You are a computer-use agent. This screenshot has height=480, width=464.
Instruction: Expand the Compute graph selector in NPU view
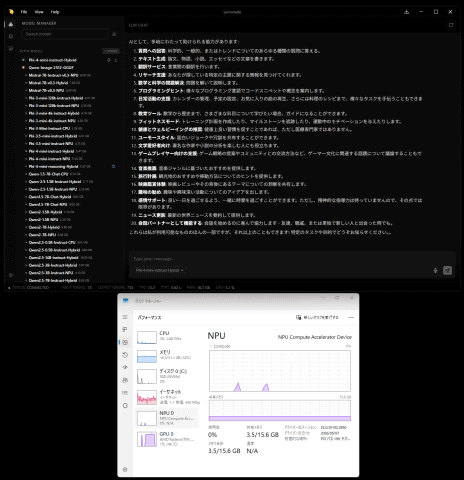point(220,346)
